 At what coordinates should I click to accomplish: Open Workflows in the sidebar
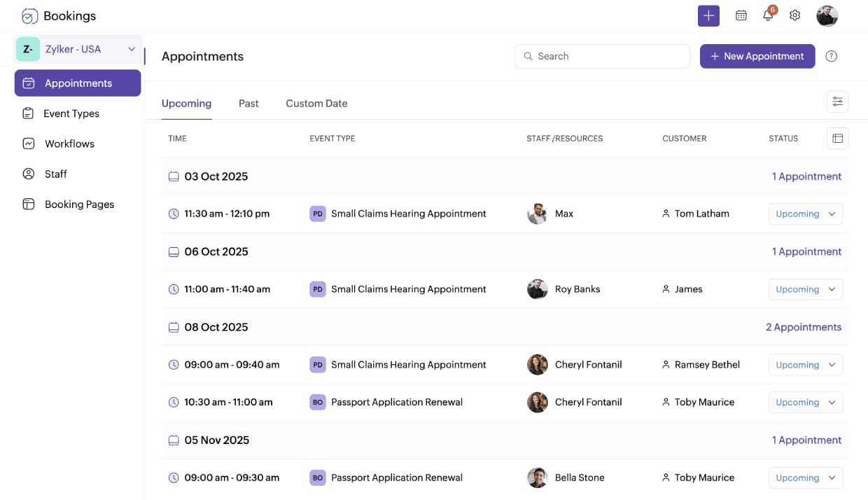69,144
